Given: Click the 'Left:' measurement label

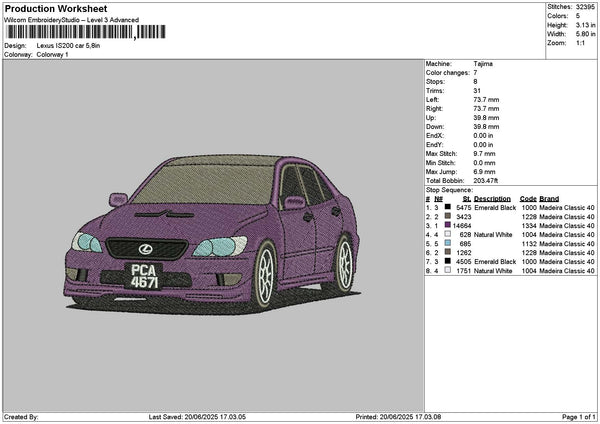Looking at the screenshot, I should pyautogui.click(x=430, y=100).
